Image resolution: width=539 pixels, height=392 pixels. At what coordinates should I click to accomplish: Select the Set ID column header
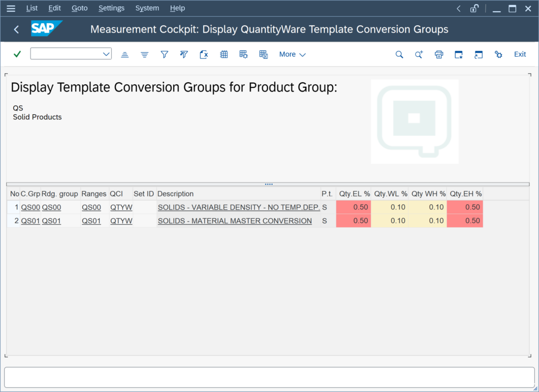coord(144,194)
